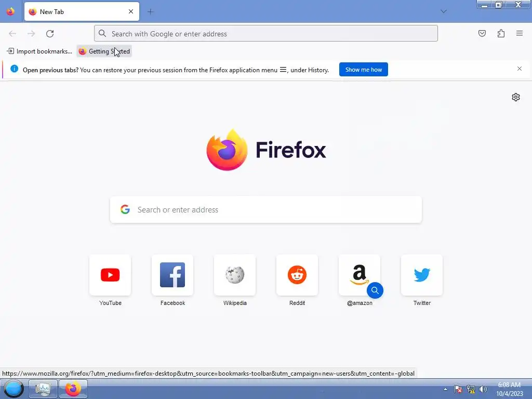The image size is (532, 399).
Task: Click the blue search badge on Amazon tile
Action: click(375, 290)
